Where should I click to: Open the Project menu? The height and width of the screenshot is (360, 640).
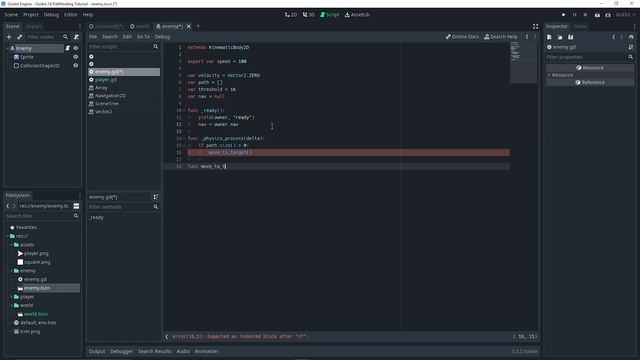31,15
